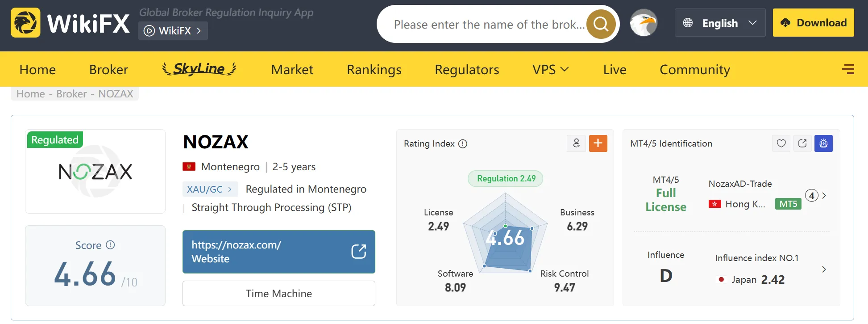Viewport: 868px width, 324px height.
Task: Click the Montenegro flag icon
Action: [189, 167]
